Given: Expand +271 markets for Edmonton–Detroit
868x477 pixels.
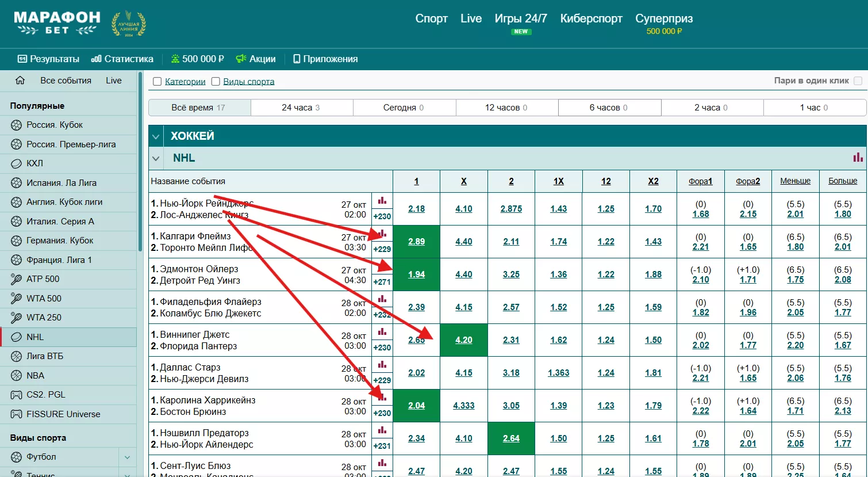Looking at the screenshot, I should coord(382,282).
